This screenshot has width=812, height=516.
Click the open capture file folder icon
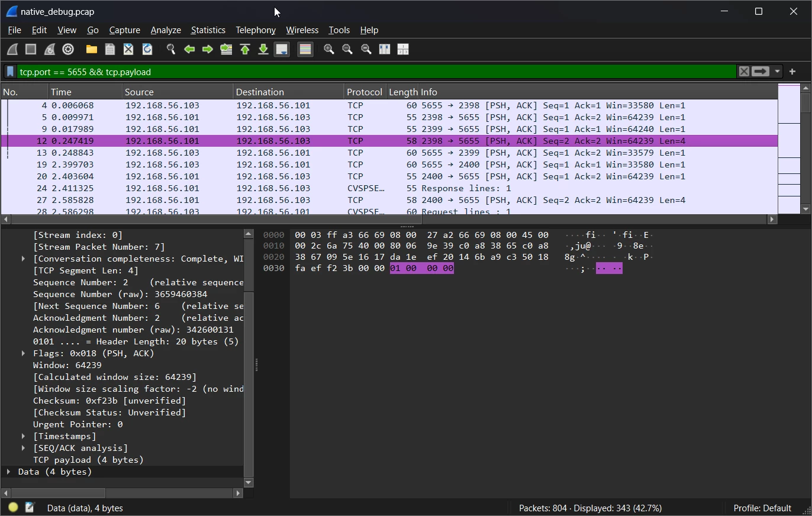click(91, 49)
